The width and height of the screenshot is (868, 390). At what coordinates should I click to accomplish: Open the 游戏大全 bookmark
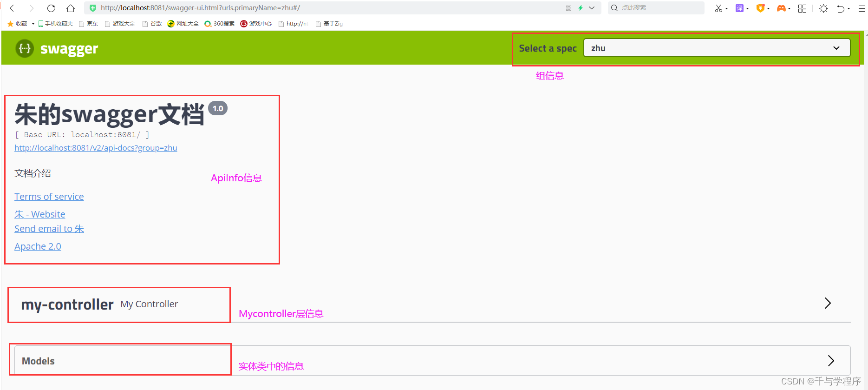point(120,24)
